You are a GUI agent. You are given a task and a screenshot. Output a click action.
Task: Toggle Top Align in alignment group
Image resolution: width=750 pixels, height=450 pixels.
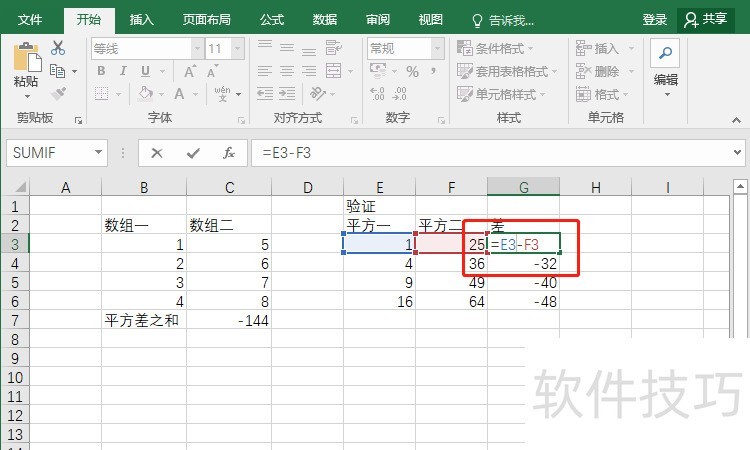click(265, 47)
